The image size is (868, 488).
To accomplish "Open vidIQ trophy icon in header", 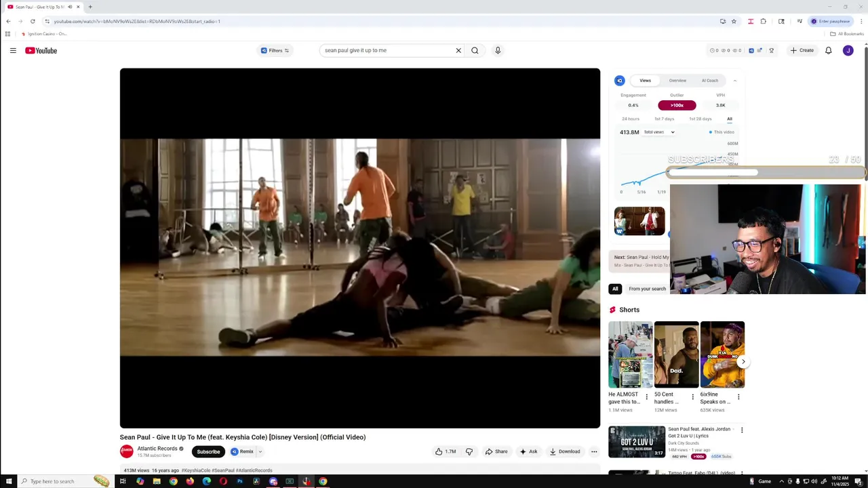I will tap(771, 50).
